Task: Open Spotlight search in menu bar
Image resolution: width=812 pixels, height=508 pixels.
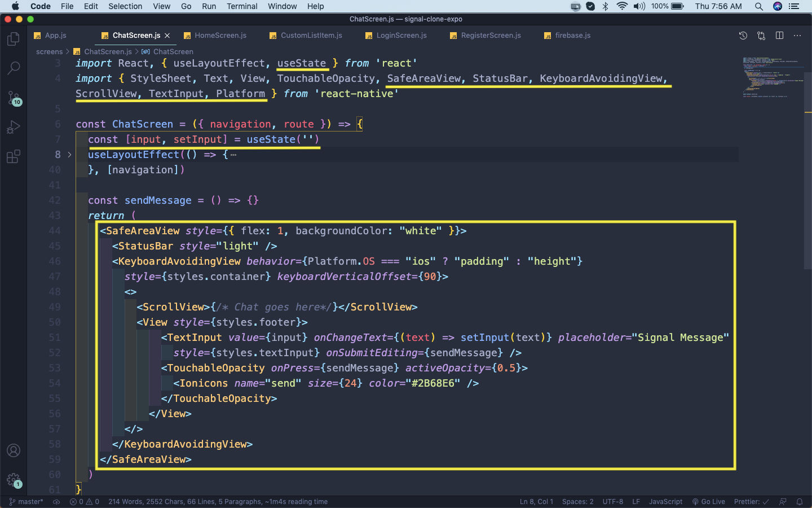Action: [759, 6]
